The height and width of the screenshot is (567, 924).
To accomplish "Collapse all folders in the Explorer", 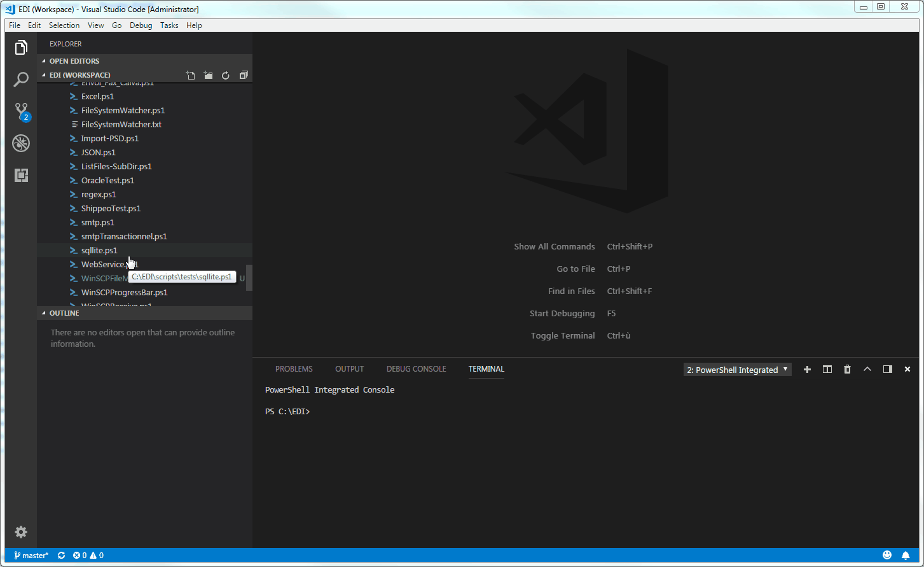I will click(244, 74).
